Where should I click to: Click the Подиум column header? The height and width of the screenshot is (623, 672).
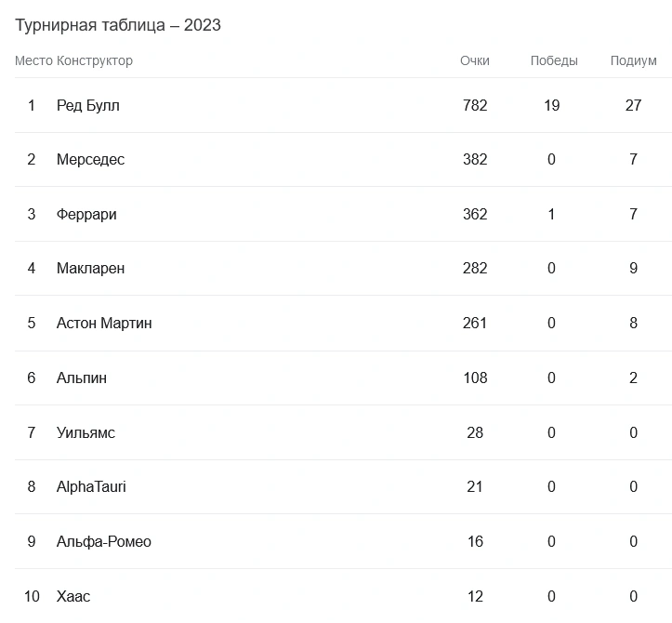pyautogui.click(x=633, y=60)
